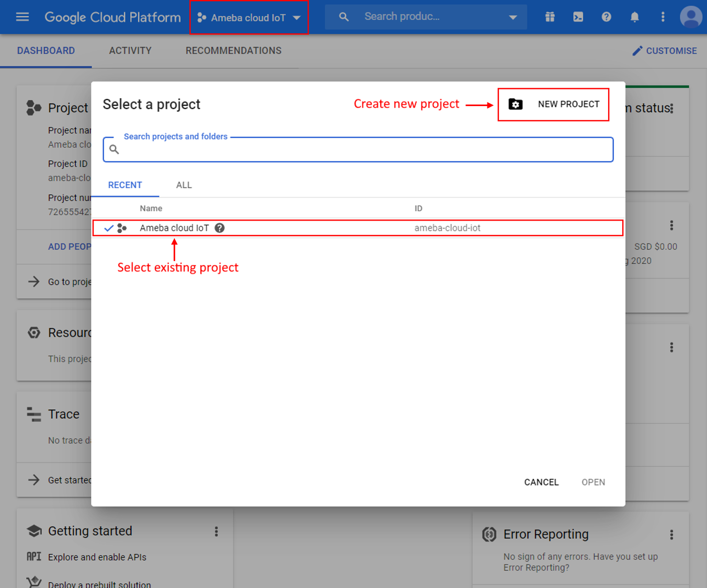Open the Help question mark icon

pyautogui.click(x=606, y=17)
